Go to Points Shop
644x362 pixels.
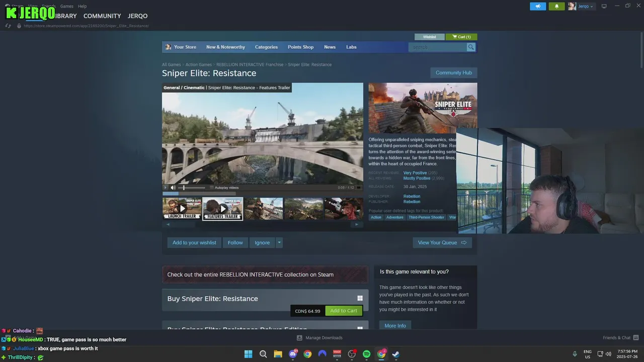(300, 47)
